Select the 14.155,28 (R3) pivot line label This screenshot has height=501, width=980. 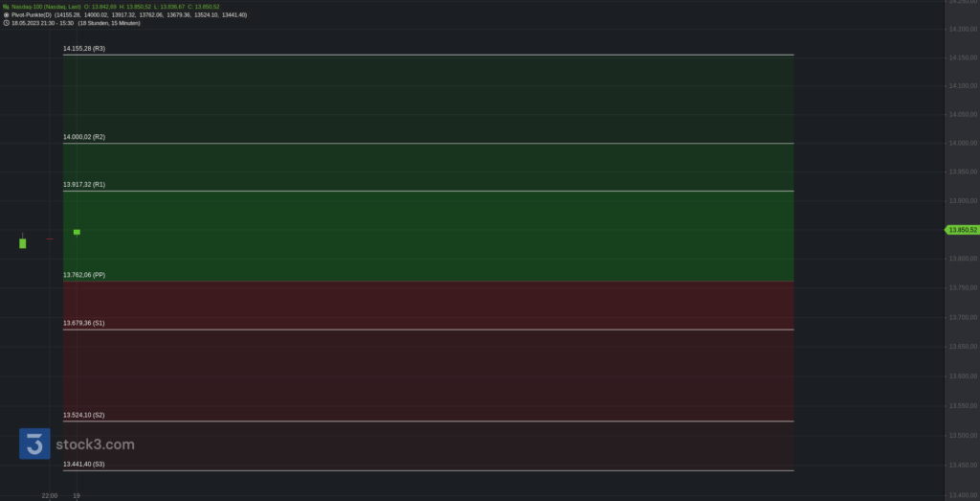click(84, 48)
